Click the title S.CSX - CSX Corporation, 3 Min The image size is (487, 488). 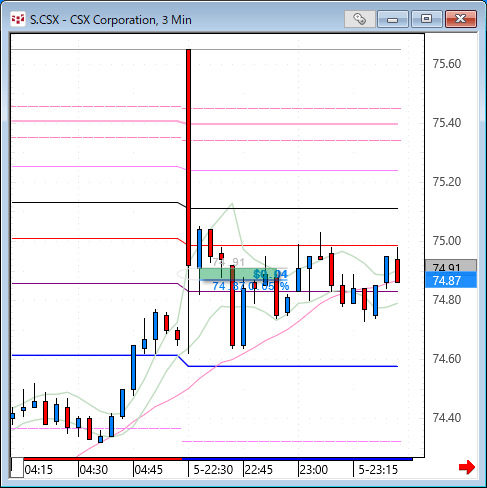[111, 20]
